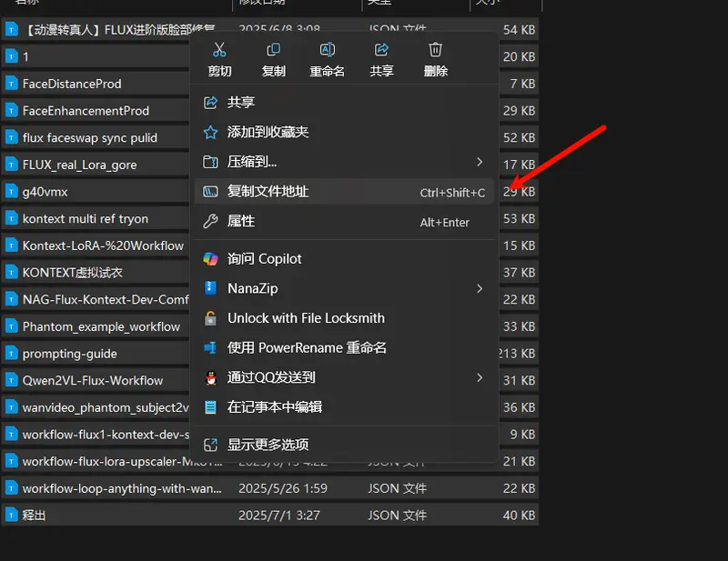Select the g40vmx file
The image size is (728, 561).
click(x=45, y=192)
